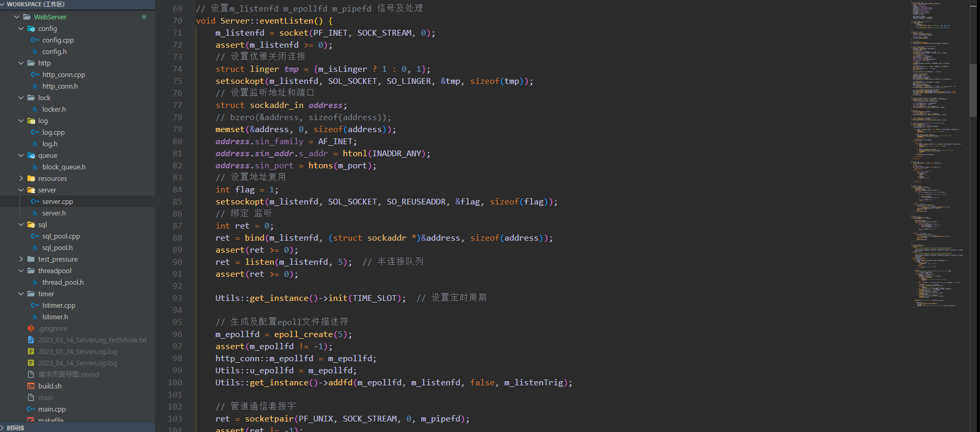Click socketpair call on line 103
This screenshot has height=432, width=980.
(269, 419)
